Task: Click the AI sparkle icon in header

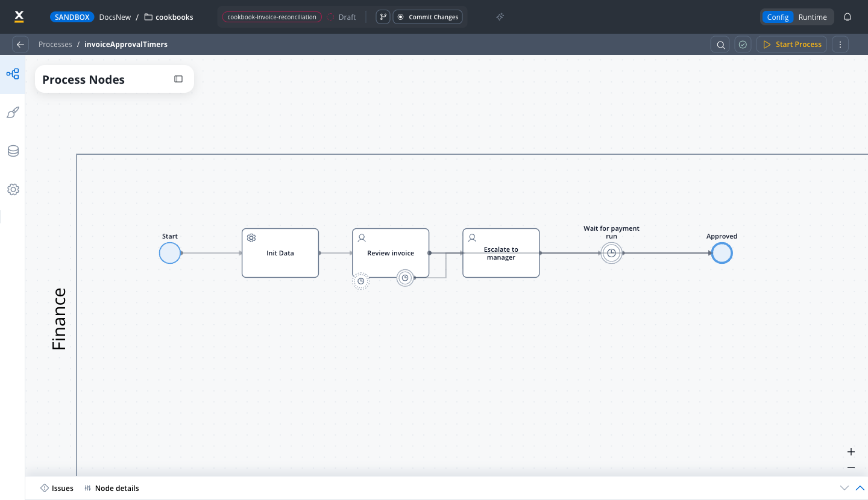Action: pyautogui.click(x=500, y=17)
